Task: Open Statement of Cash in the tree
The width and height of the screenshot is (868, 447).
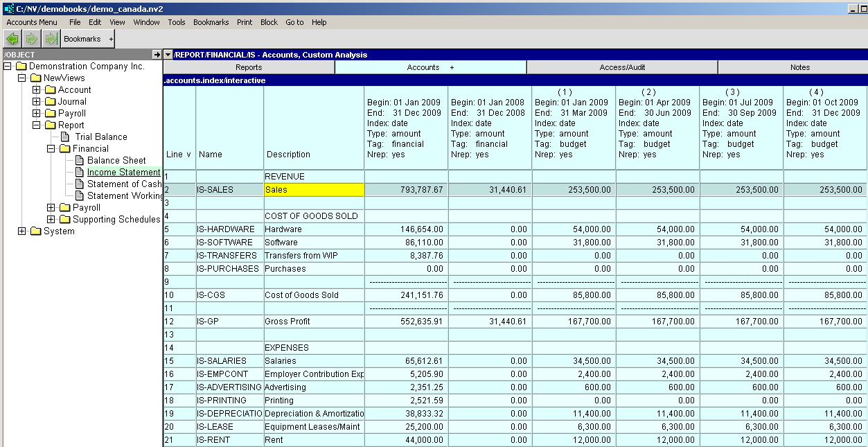Action: [123, 184]
